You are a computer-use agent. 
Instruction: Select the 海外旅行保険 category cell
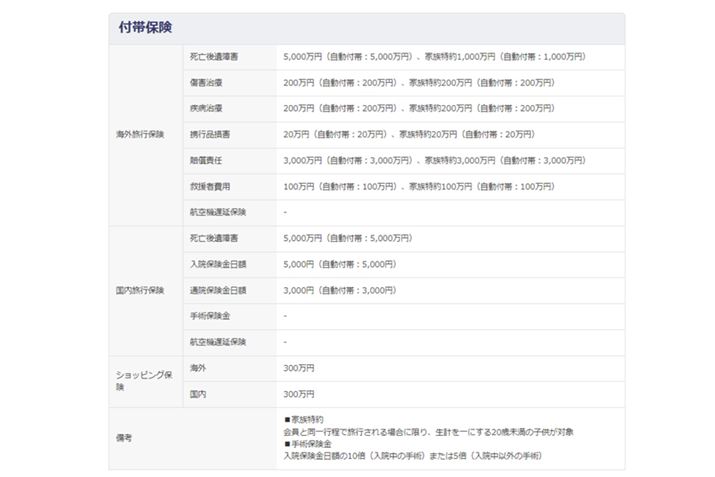140,134
